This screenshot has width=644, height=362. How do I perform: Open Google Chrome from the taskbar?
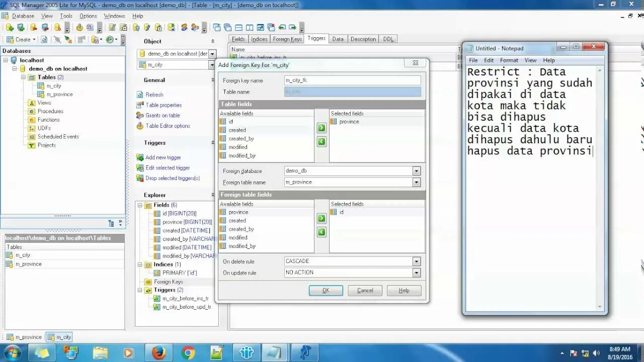click(x=188, y=353)
